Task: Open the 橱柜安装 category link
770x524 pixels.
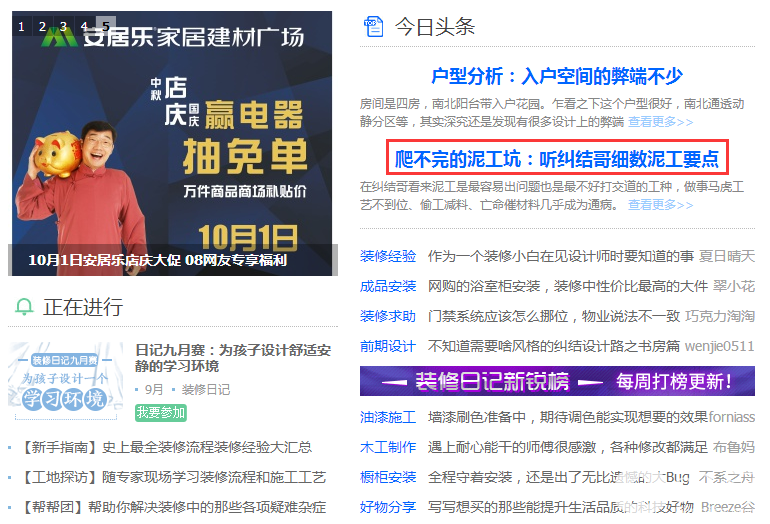Action: (x=388, y=477)
